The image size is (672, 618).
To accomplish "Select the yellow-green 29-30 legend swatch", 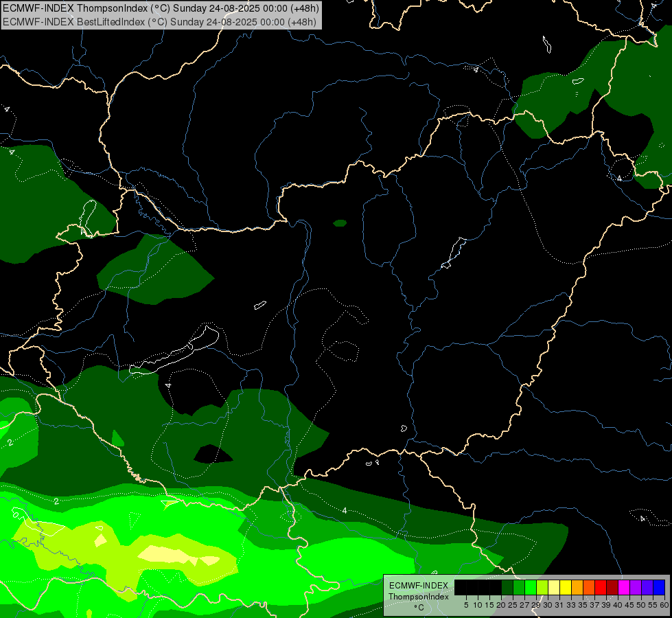I will [x=542, y=588].
